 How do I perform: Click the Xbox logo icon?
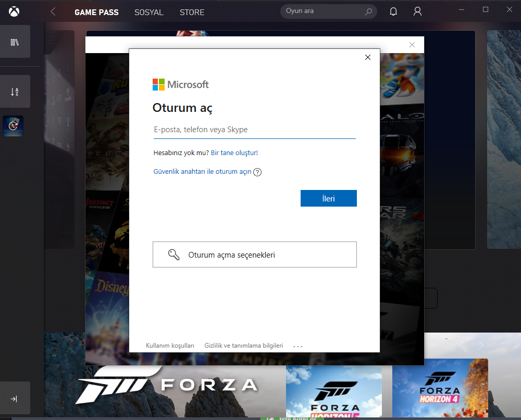[14, 12]
